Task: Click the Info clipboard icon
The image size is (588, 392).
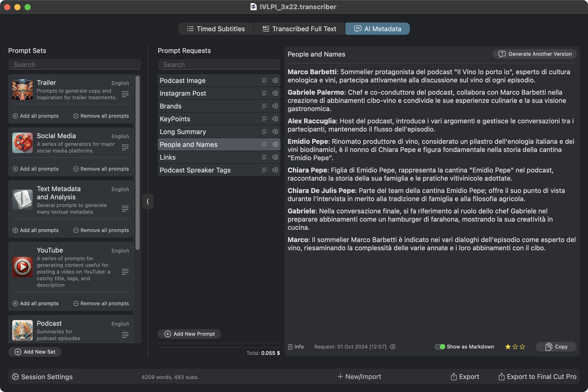Action: coord(290,347)
